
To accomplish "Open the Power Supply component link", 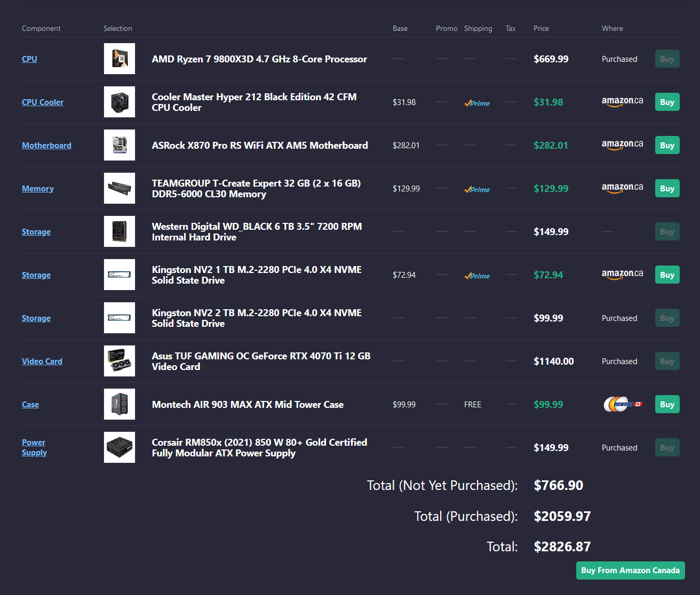I will (x=34, y=447).
